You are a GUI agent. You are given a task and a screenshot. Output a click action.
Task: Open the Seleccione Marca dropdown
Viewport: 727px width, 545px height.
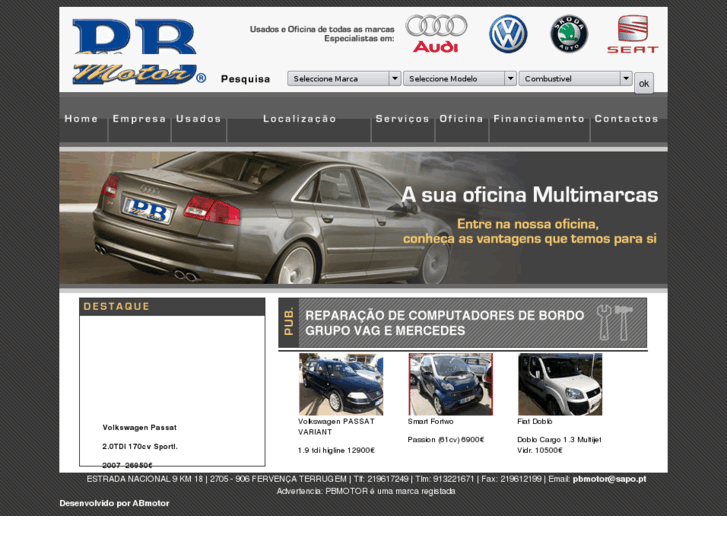(344, 78)
